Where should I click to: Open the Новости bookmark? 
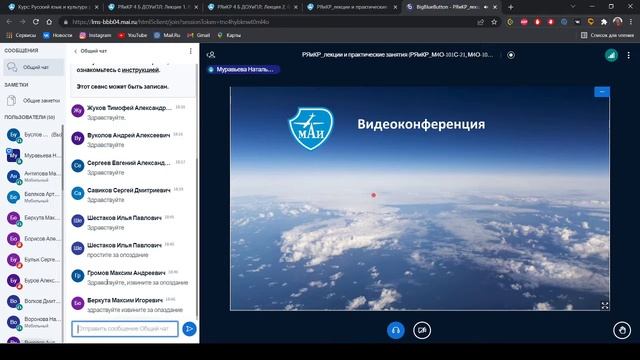(58, 36)
